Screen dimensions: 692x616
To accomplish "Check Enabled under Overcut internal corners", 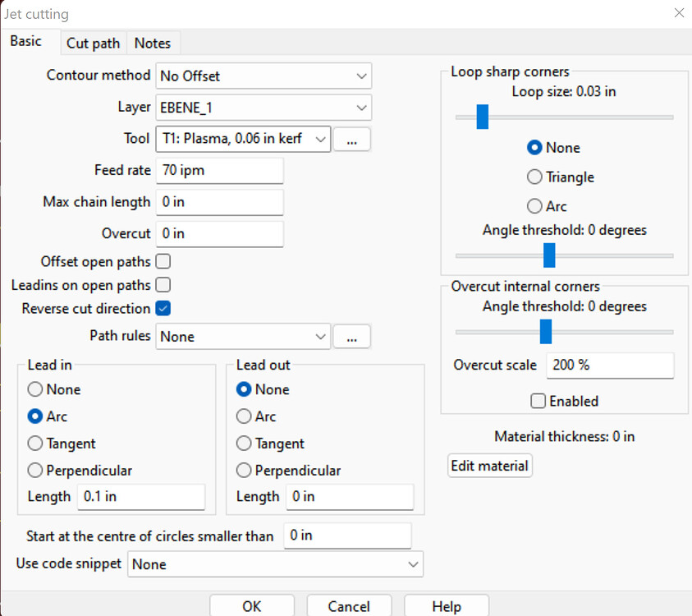I will [x=538, y=401].
